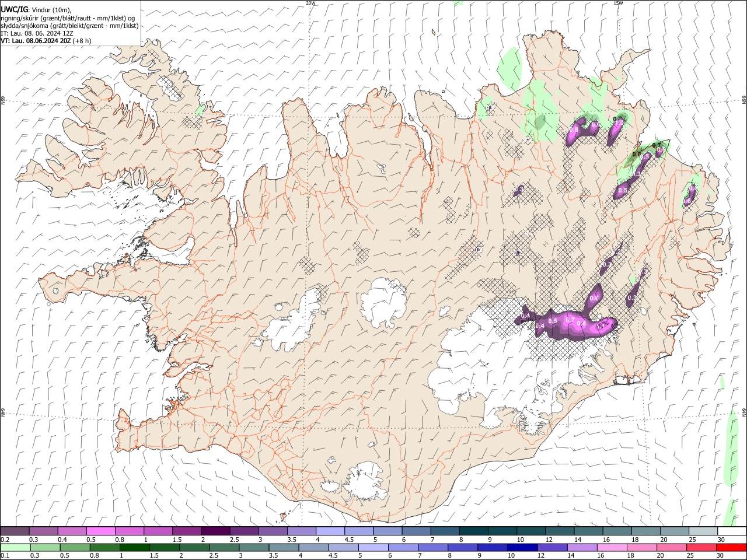747x560 pixels.
Task: Select the grey-blue 4 rain scale swatch
Action: coord(313,547)
